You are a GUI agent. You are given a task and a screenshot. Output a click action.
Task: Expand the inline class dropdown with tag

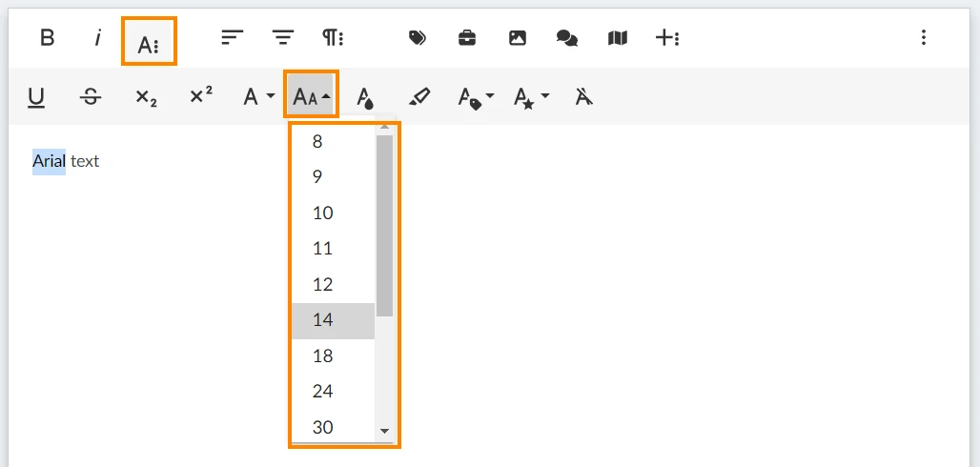coord(476,97)
